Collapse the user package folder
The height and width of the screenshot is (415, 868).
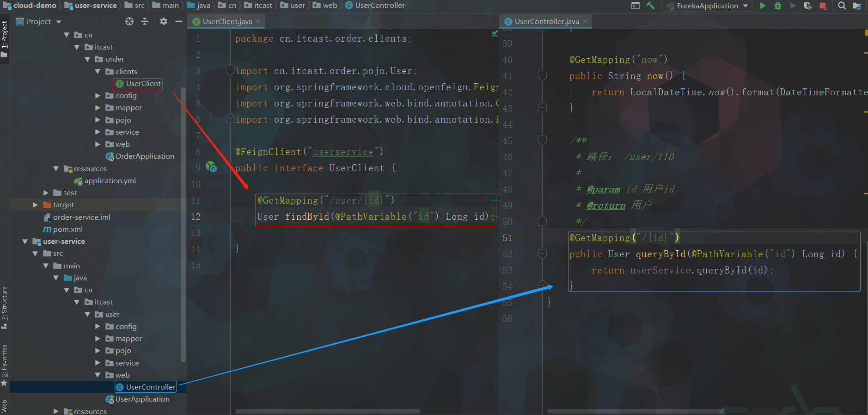click(87, 314)
